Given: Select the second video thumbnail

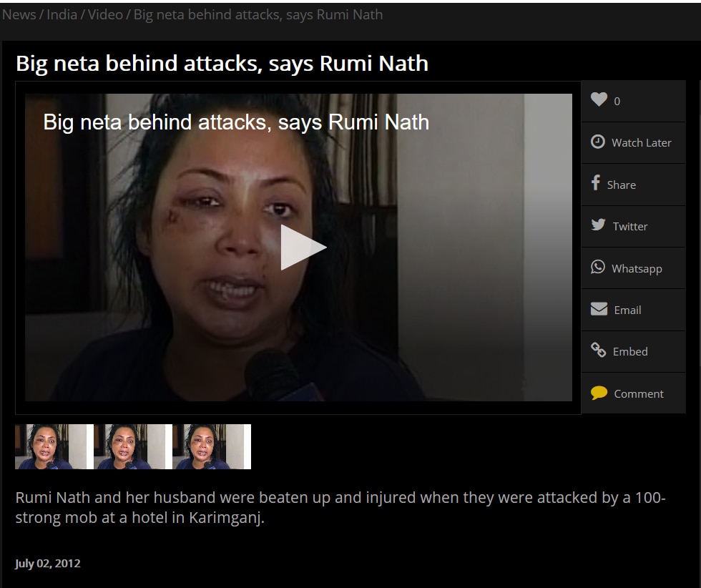Looking at the screenshot, I should (129, 446).
